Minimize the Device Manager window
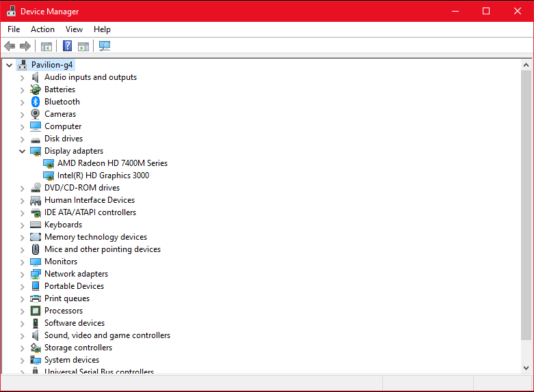Screen dimensions: 534x392 (455, 11)
